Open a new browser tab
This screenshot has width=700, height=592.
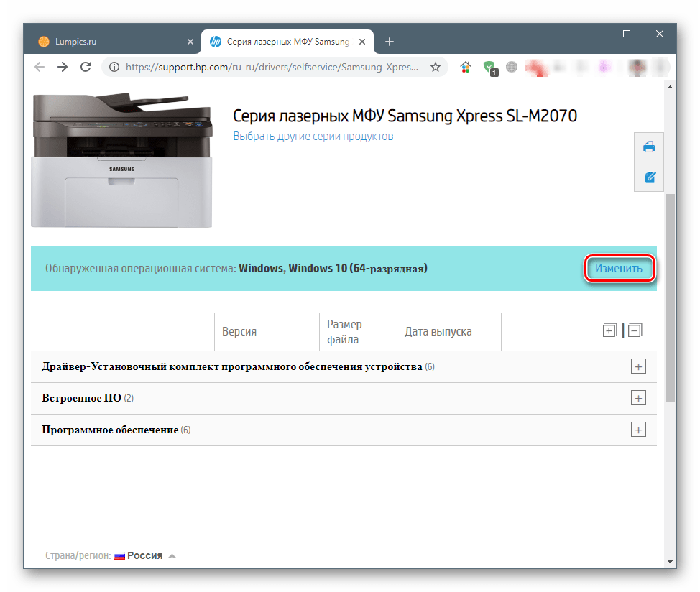(x=390, y=42)
